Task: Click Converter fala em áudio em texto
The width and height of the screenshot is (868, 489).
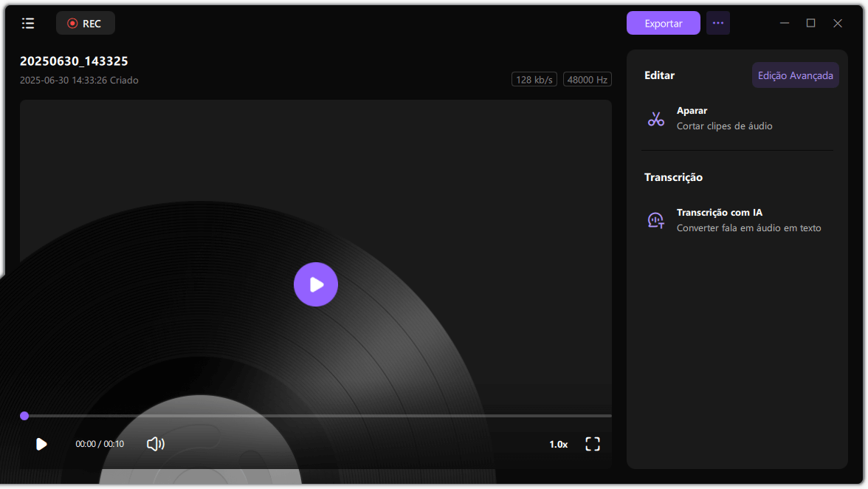Action: click(x=748, y=228)
